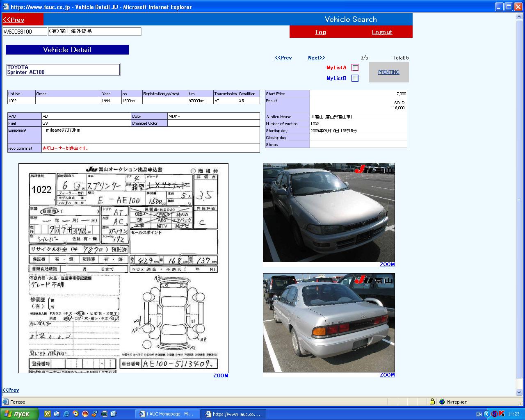Click the ICO quick launch icon
Image resolution: width=525 pixels, height=420 pixels.
point(104,414)
